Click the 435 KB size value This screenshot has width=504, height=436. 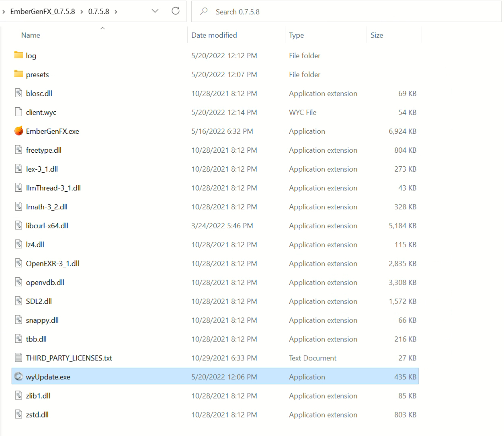click(405, 377)
